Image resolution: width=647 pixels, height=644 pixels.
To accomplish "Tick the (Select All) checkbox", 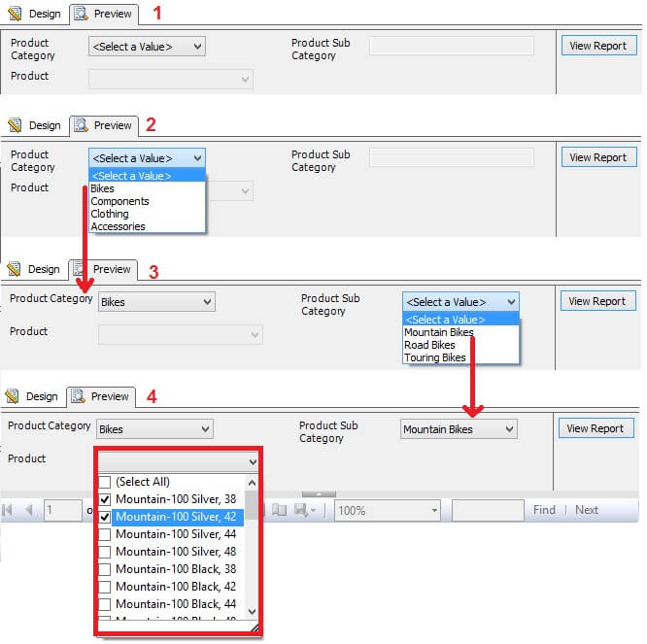I will tap(105, 482).
